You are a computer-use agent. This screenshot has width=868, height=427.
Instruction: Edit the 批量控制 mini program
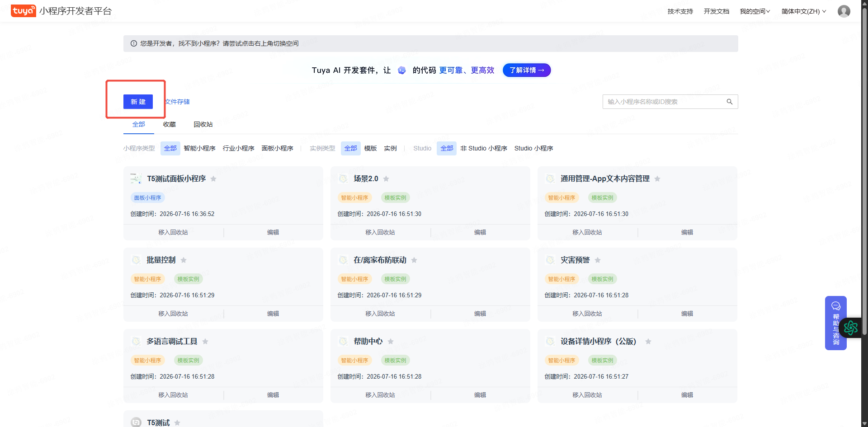[273, 314]
